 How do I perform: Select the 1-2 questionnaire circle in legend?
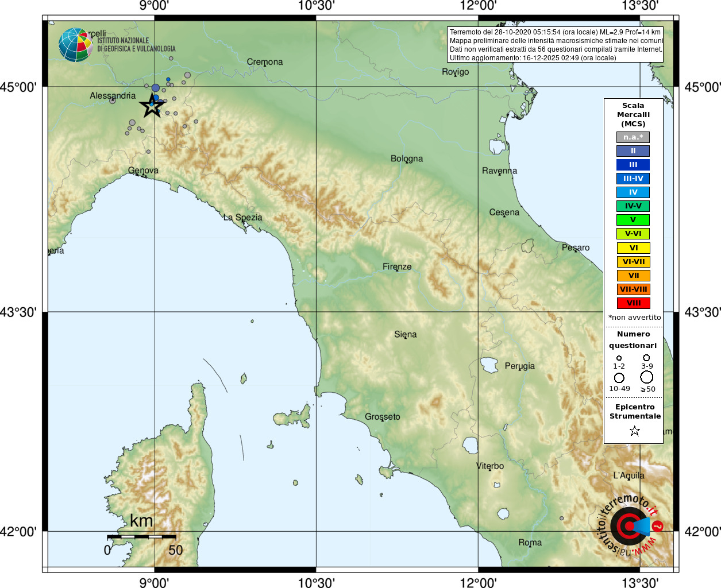pos(619,358)
